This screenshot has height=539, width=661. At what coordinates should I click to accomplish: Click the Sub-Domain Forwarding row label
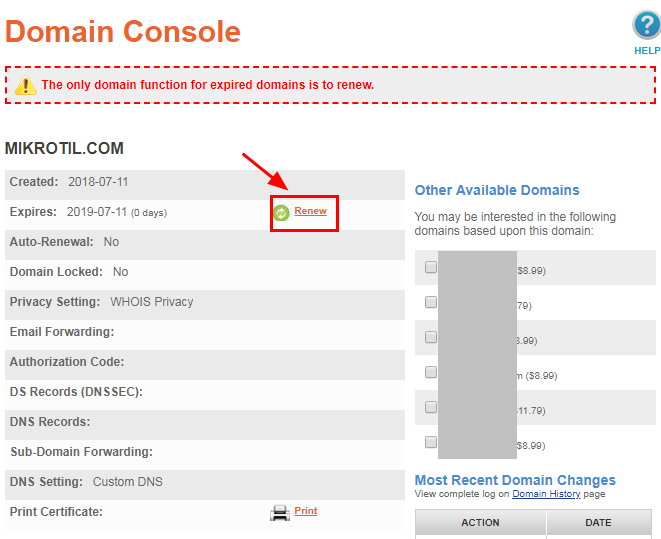click(x=81, y=452)
